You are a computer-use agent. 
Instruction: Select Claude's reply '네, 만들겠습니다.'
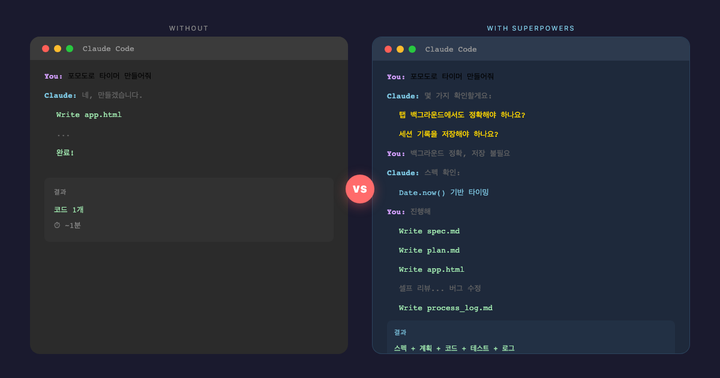(112, 95)
